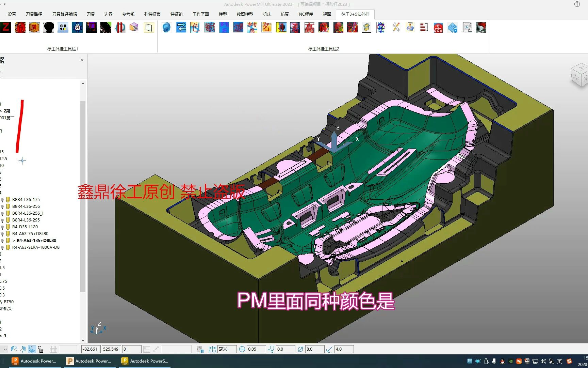The image size is (588, 368).
Task: Click the black head silhouette icon
Action: point(49,27)
